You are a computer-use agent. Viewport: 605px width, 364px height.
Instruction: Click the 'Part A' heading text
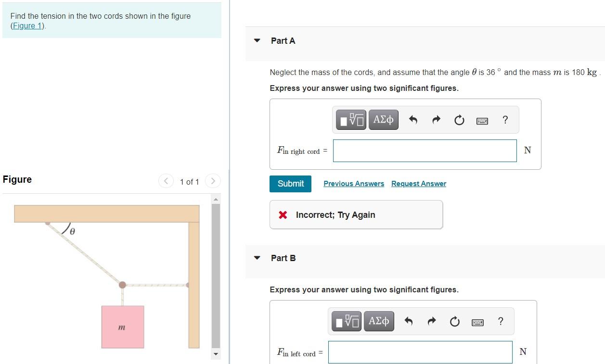283,41
